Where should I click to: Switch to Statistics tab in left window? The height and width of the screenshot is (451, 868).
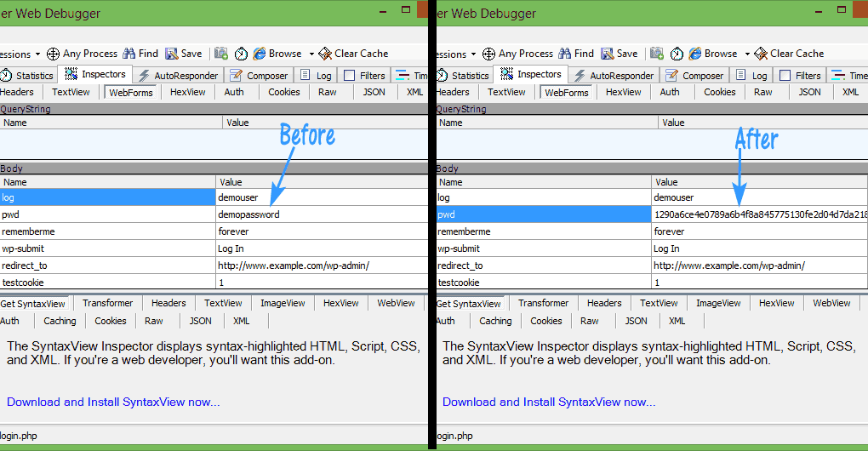click(x=28, y=75)
